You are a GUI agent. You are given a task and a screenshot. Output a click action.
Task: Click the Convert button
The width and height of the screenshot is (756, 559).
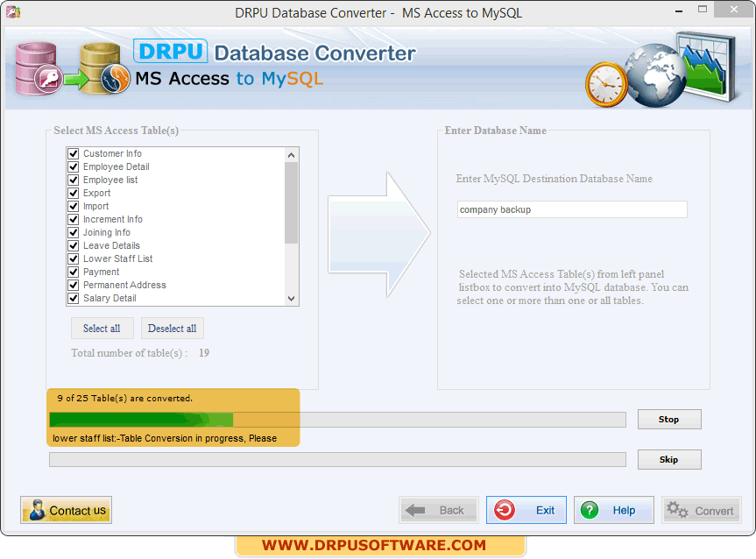[x=701, y=510]
